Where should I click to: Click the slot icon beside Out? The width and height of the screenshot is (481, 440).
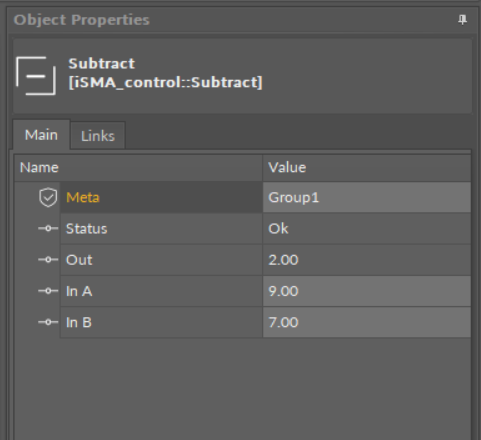[48, 260]
